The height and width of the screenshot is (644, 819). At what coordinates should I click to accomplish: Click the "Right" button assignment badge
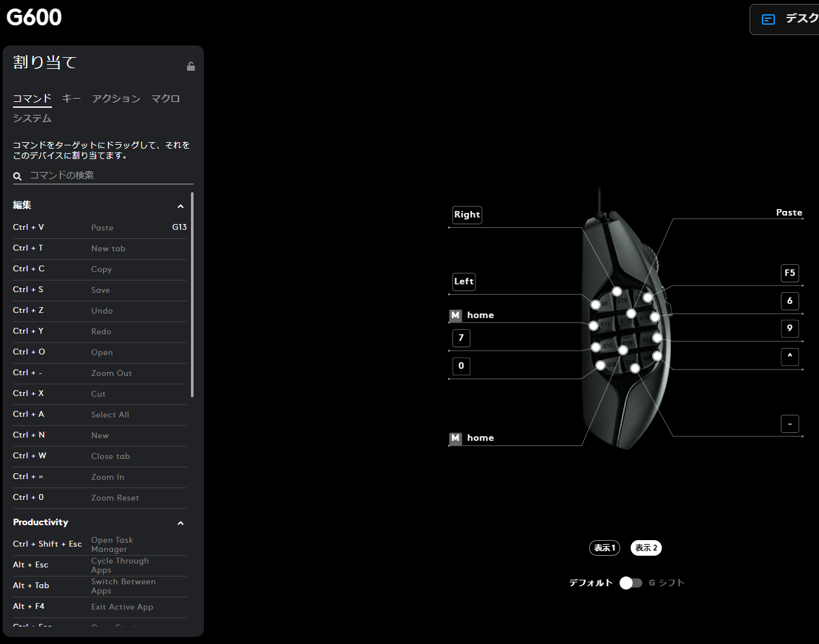click(467, 215)
